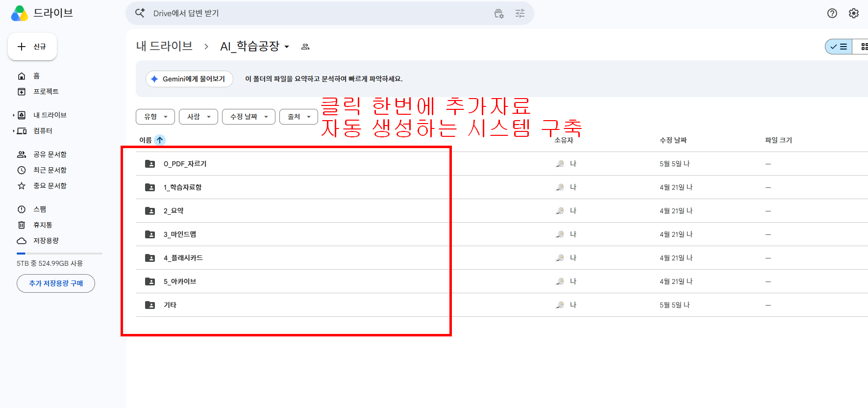This screenshot has height=408, width=868.
Task: Click the 3_마인드맵 folder icon
Action: coord(150,234)
